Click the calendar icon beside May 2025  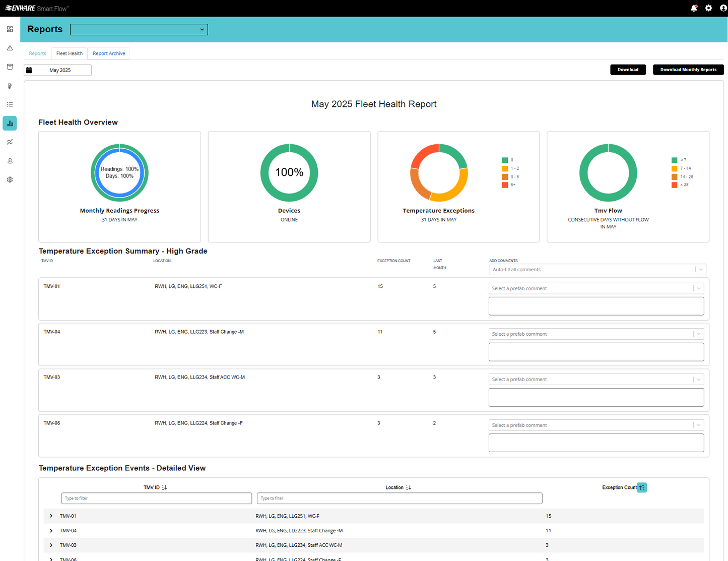click(30, 70)
